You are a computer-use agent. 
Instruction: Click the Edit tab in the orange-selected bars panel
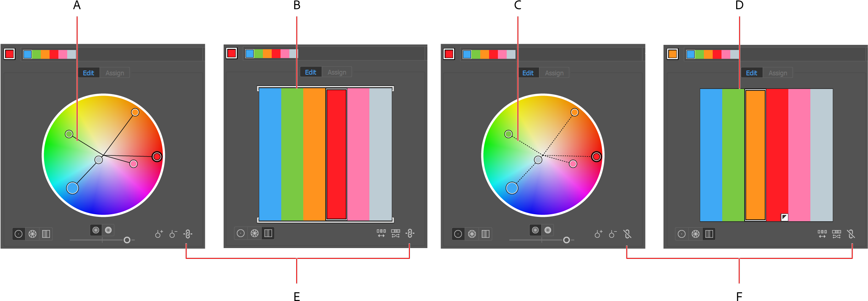click(751, 73)
